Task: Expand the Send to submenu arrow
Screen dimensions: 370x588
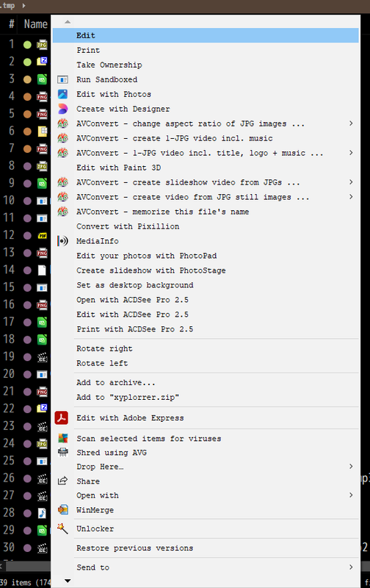Action: tap(351, 567)
